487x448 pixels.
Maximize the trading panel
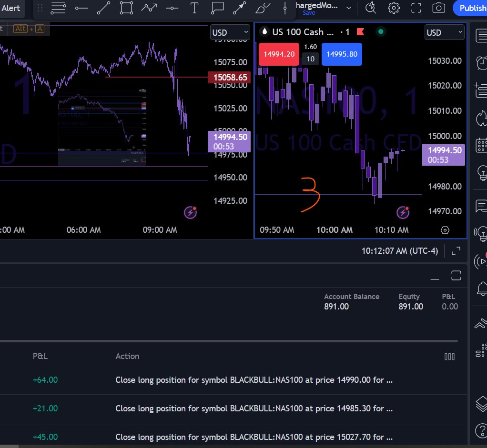tap(456, 275)
